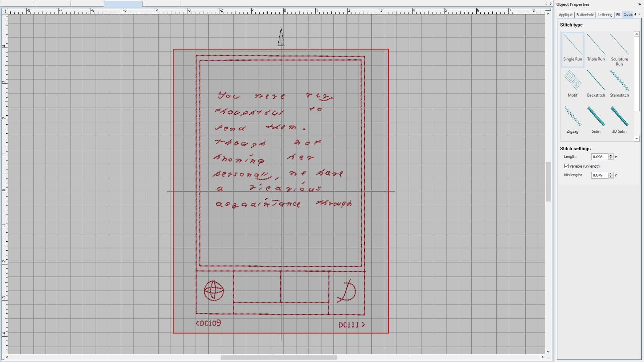This screenshot has height=362, width=644.
Task: Toggle the Variable run length checkbox
Action: [567, 166]
